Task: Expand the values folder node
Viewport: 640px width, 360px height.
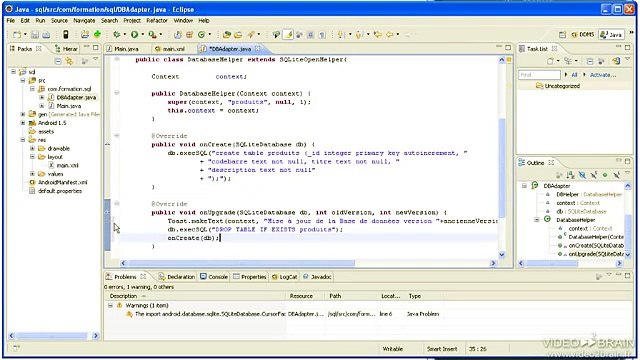Action: 33,174
